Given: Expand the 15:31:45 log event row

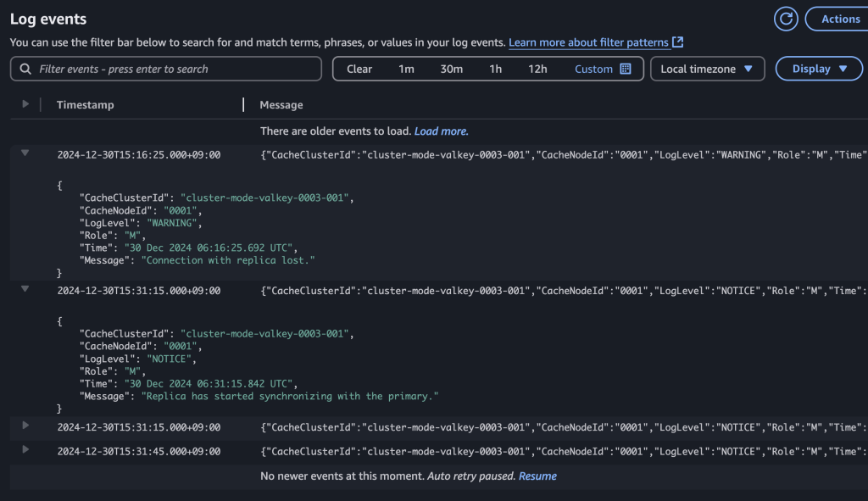Looking at the screenshot, I should (x=25, y=449).
